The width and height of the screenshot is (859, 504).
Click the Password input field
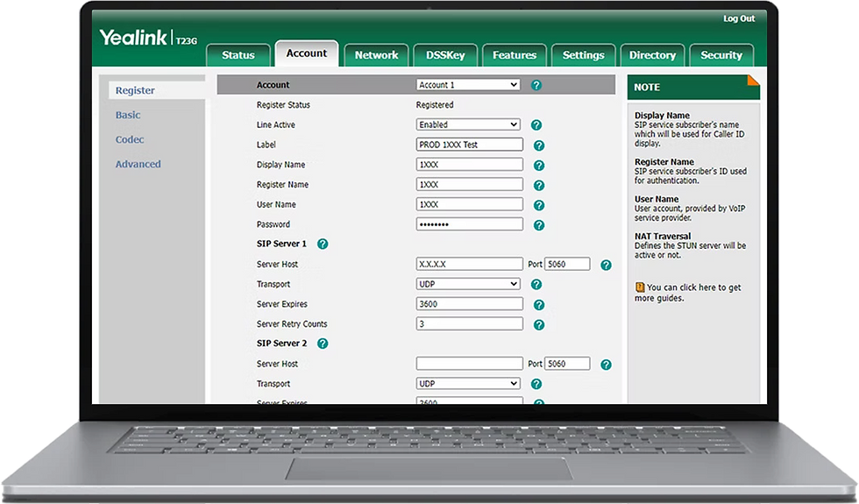click(470, 224)
